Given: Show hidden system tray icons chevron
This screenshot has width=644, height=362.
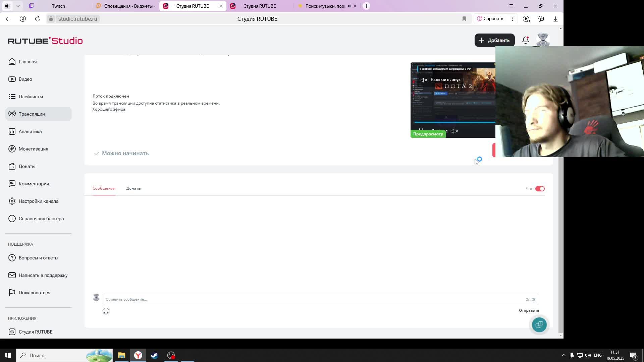Looking at the screenshot, I should point(563,355).
